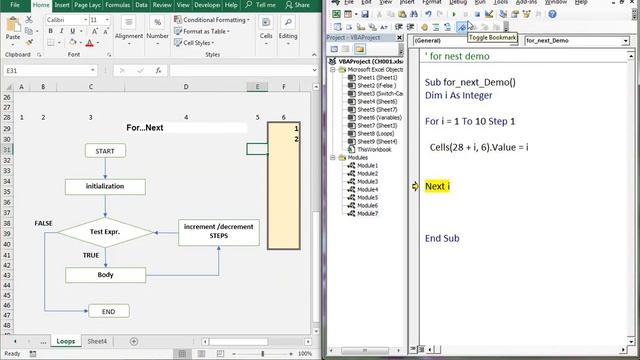Click the Page Break Preview icon in status bar

[220, 353]
